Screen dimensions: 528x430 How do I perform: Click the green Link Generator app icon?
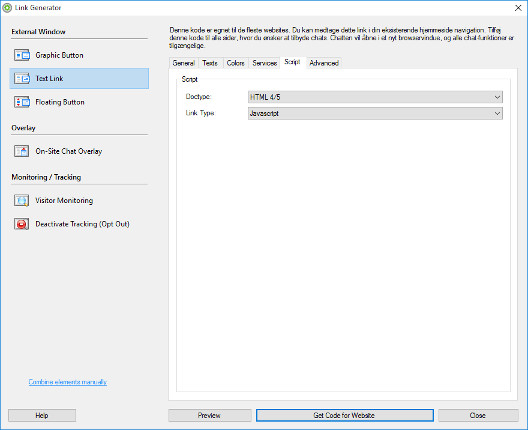point(7,8)
